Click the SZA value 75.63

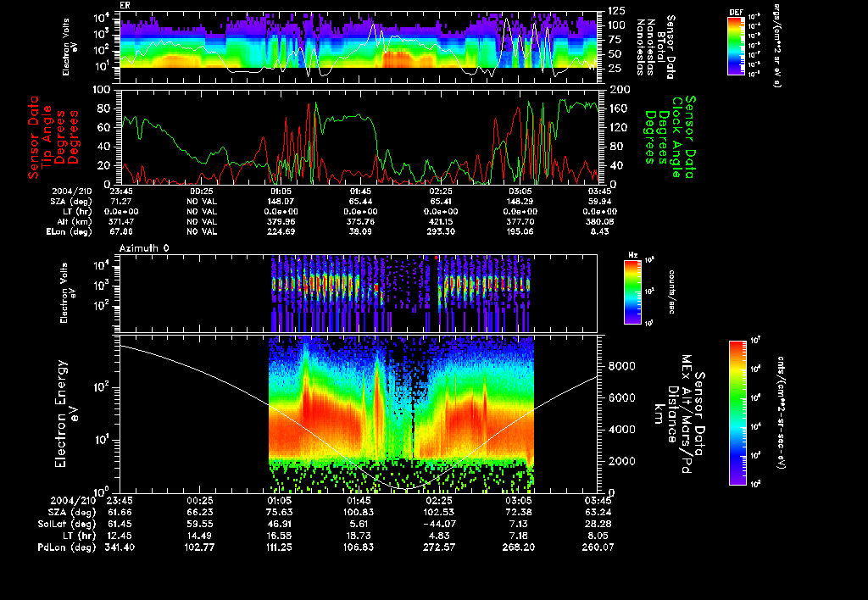pos(279,512)
